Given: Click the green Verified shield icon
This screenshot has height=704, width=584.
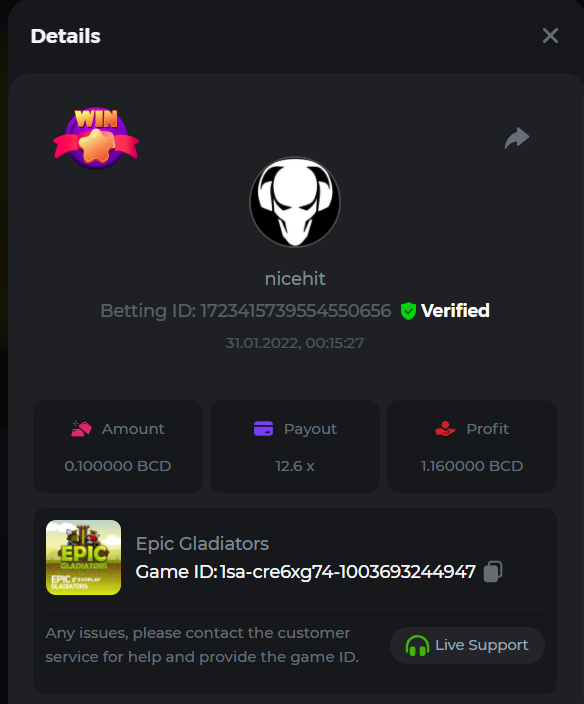Looking at the screenshot, I should 408,311.
